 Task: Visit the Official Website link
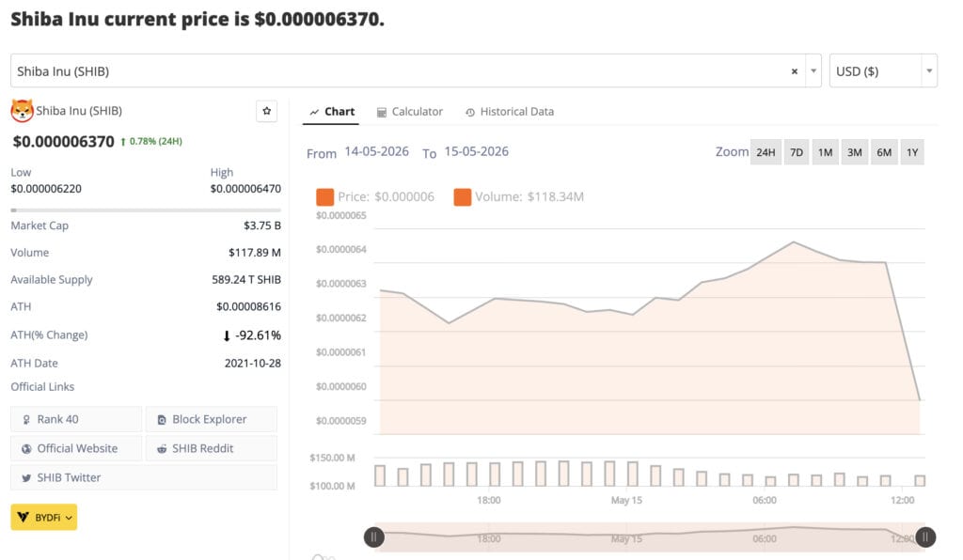coord(76,448)
